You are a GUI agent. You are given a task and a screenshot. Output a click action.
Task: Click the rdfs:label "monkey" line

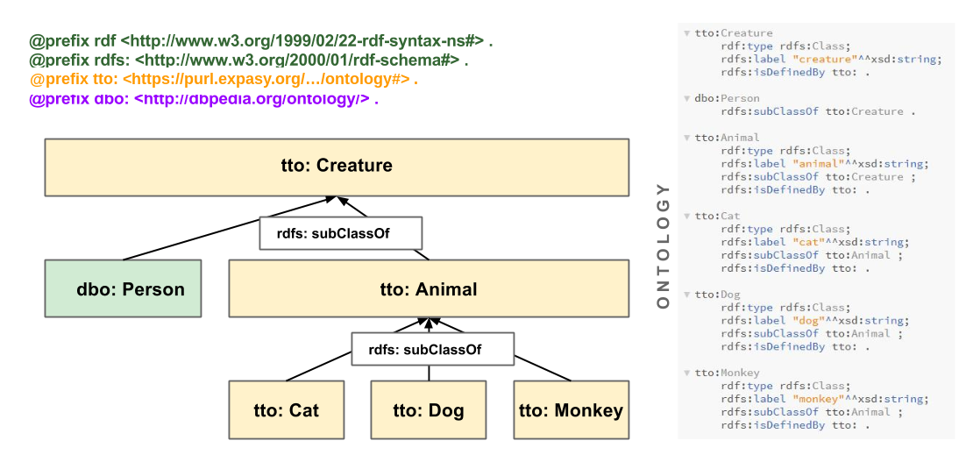coord(824,399)
